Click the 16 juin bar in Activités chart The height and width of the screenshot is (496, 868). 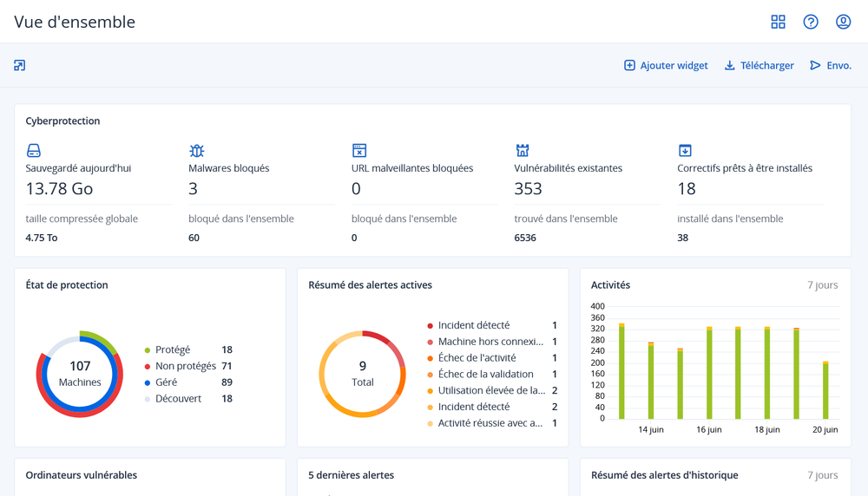(x=709, y=373)
